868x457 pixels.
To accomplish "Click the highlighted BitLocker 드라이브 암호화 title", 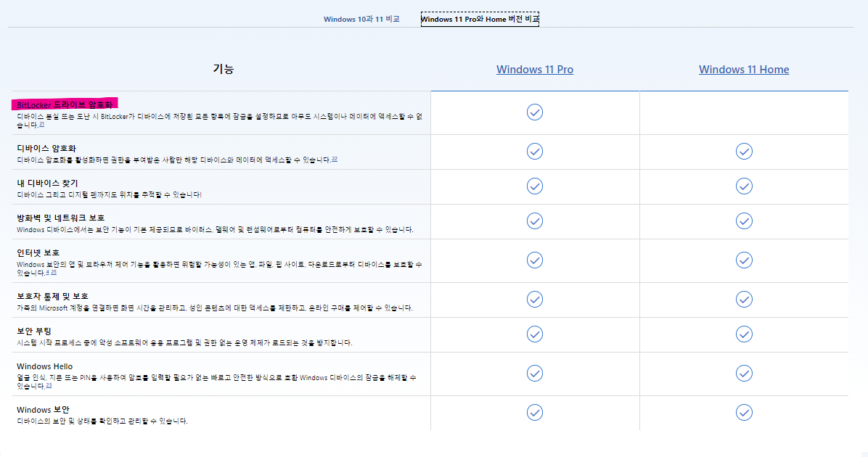I will 65,104.
